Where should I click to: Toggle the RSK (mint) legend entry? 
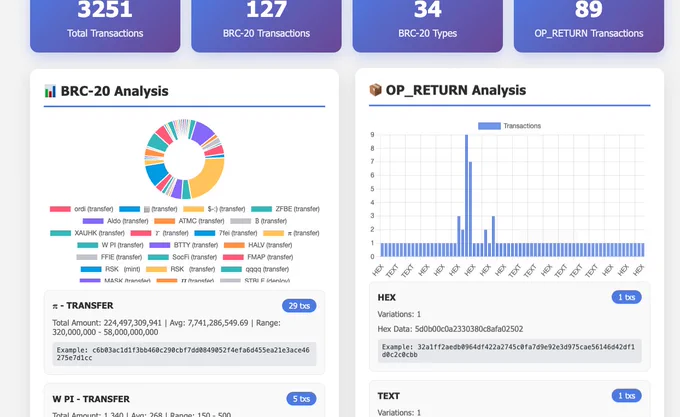point(110,270)
